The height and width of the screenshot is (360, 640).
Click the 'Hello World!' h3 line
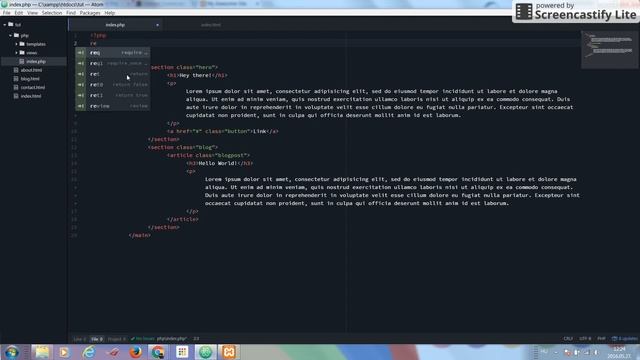click(x=219, y=163)
